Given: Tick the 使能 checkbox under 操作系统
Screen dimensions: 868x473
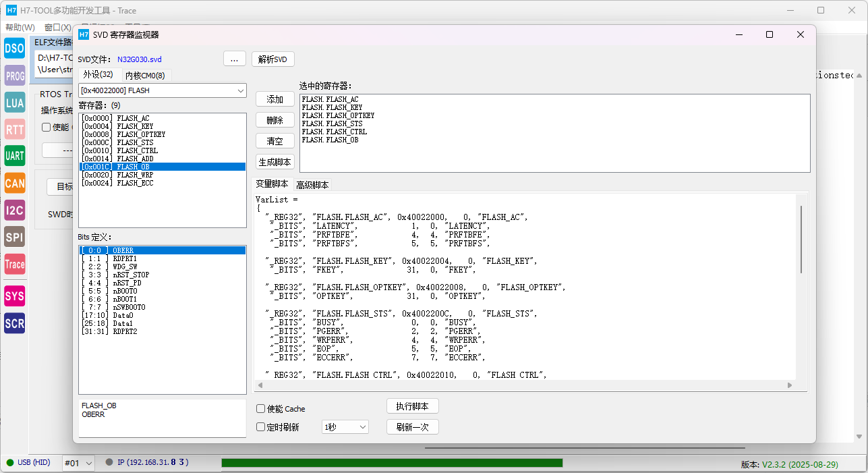Looking at the screenshot, I should pos(47,127).
